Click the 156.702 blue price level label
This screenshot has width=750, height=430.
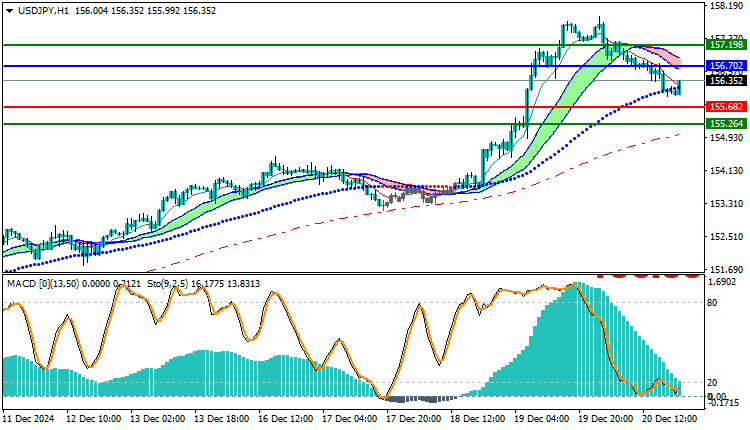point(726,66)
